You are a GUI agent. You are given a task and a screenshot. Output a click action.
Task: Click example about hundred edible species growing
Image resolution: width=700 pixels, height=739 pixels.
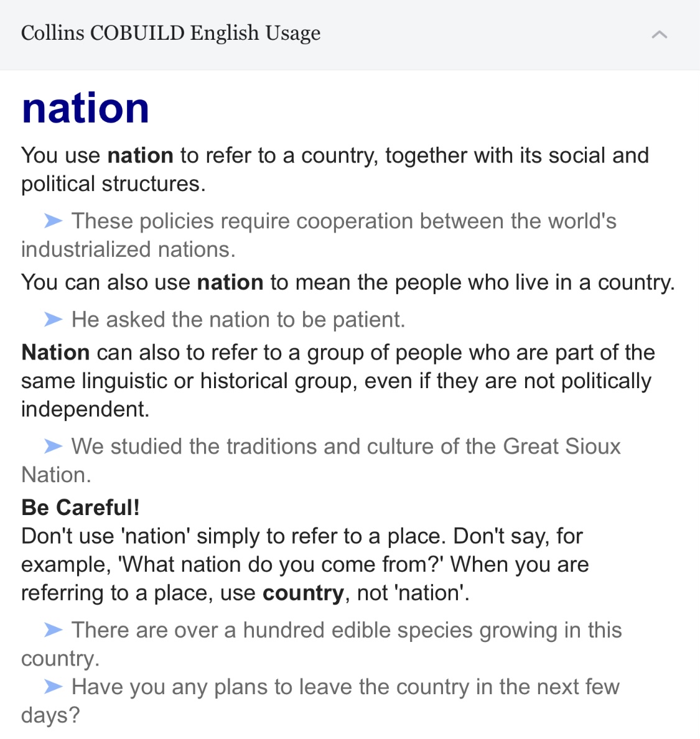click(x=322, y=644)
